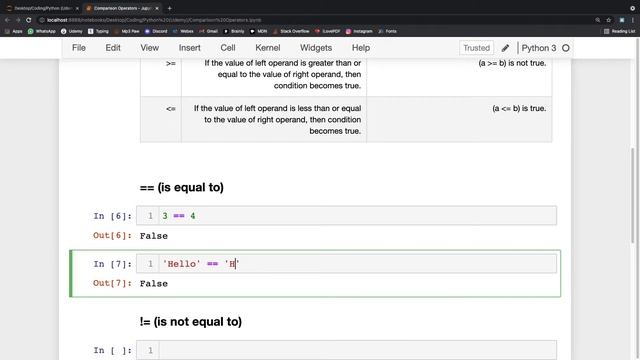Open the Udemy bookmark

coord(72,31)
